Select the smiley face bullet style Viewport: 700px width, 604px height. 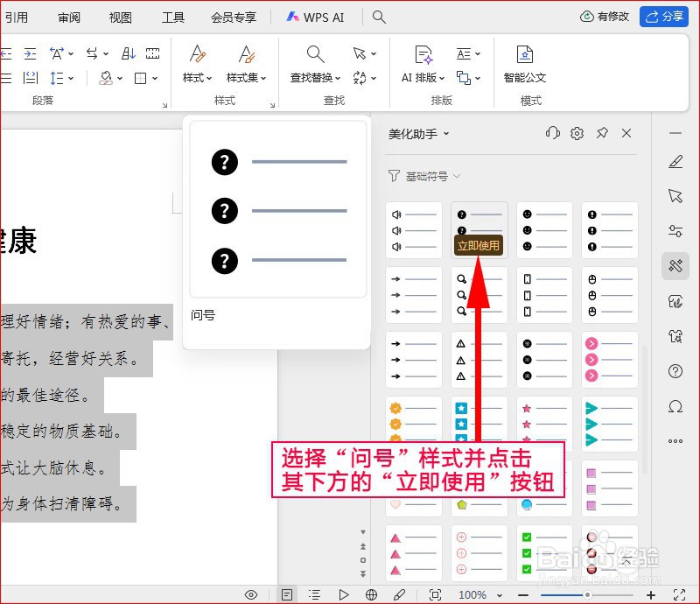click(544, 230)
